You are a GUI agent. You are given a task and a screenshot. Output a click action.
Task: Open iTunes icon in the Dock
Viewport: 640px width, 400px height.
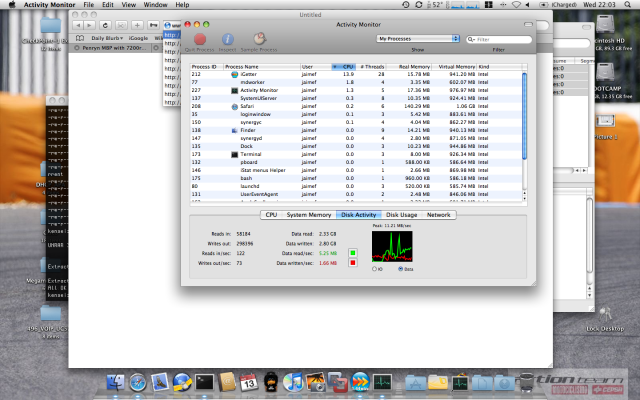[293, 382]
